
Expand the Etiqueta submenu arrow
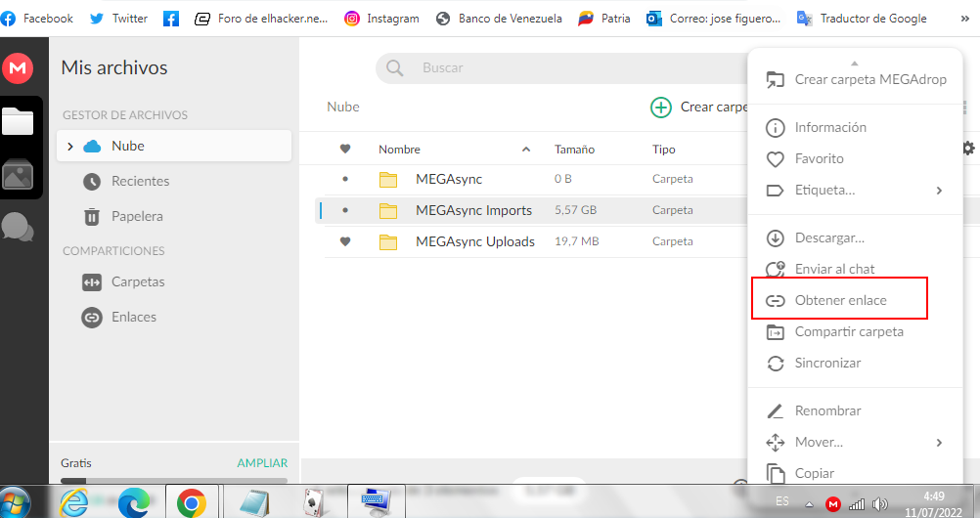939,191
